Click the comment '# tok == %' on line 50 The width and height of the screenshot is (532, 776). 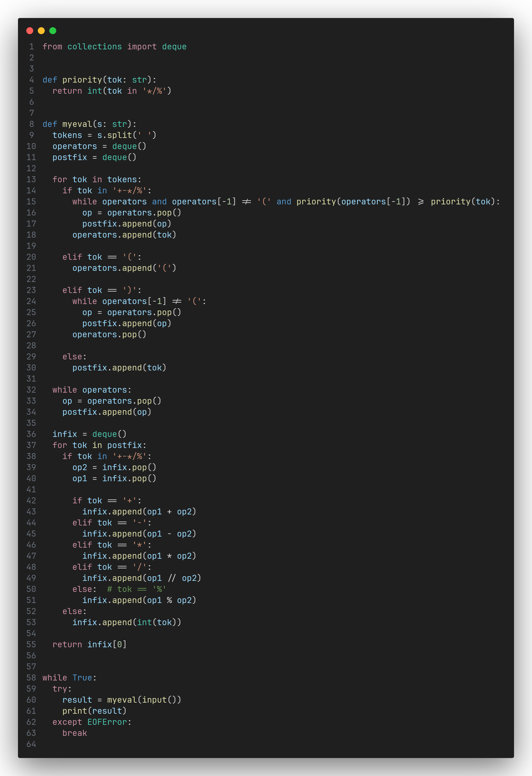click(136, 589)
